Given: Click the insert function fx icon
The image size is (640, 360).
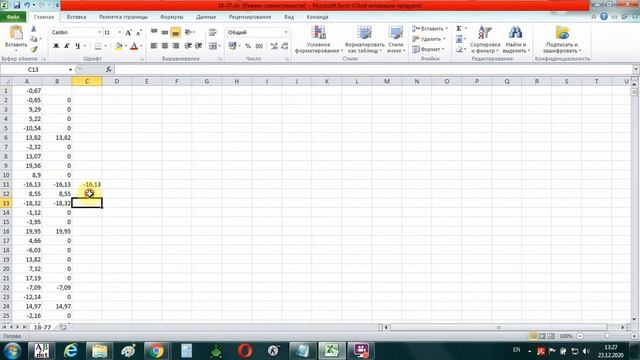Looking at the screenshot, I should point(109,69).
